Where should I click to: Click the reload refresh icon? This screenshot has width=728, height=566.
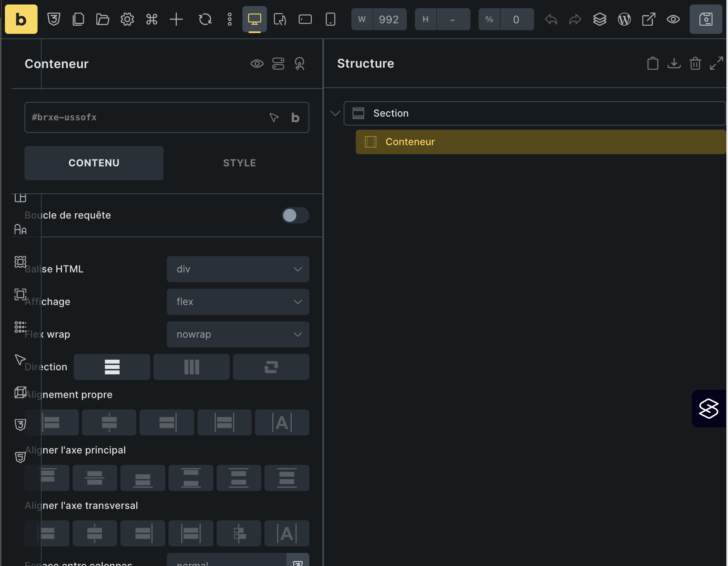pyautogui.click(x=205, y=19)
